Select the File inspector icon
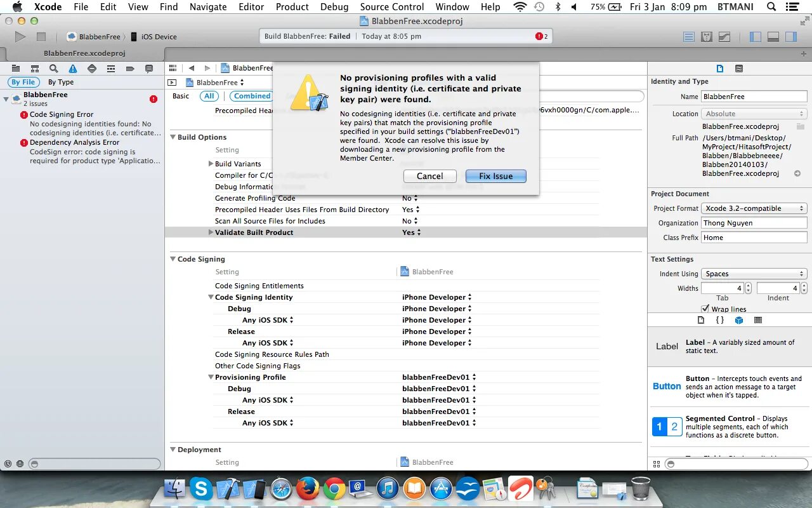 [720, 69]
